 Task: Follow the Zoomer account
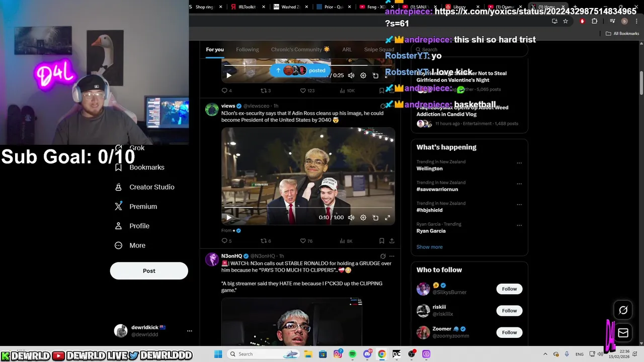tap(509, 332)
